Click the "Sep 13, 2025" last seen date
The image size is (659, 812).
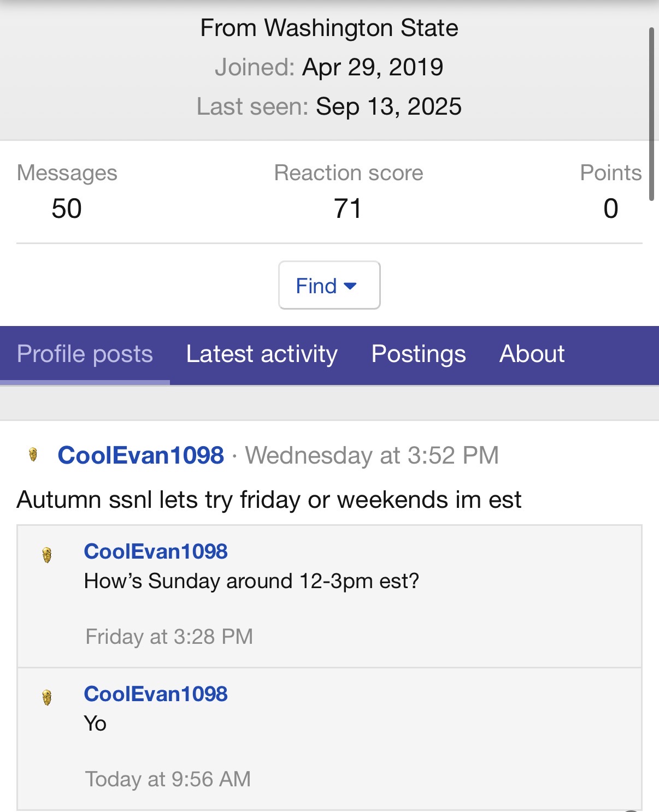[389, 106]
